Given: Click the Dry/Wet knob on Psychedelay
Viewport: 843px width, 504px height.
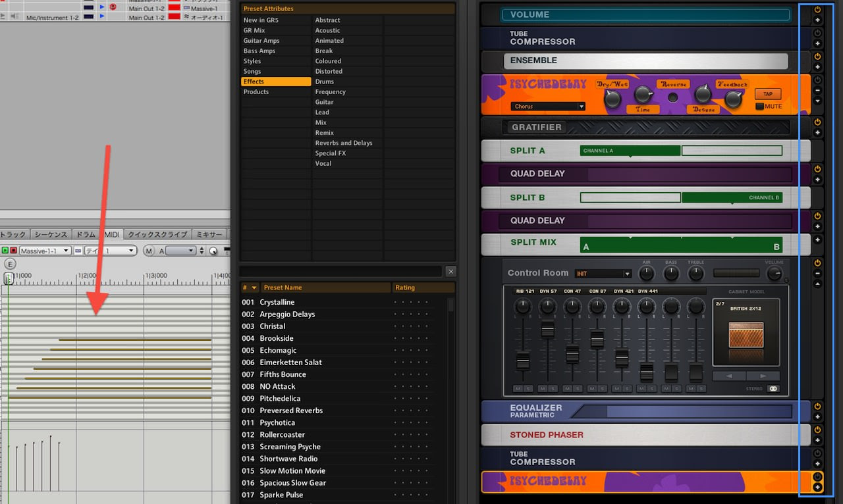Looking at the screenshot, I should 612,99.
